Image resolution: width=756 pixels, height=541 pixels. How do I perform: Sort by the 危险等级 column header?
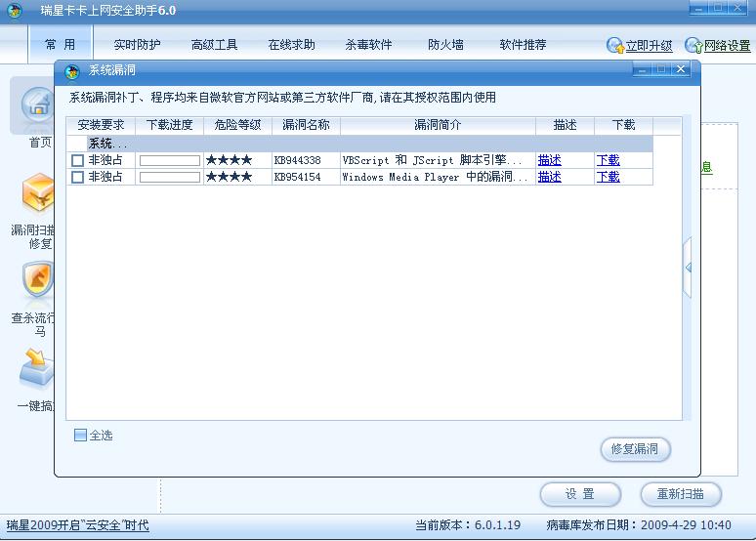pyautogui.click(x=237, y=125)
